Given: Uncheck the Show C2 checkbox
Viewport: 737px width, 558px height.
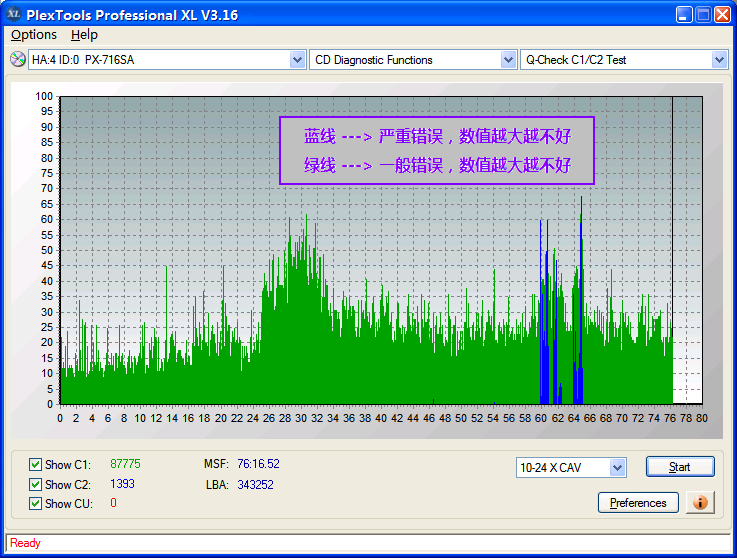Looking at the screenshot, I should click(36, 484).
